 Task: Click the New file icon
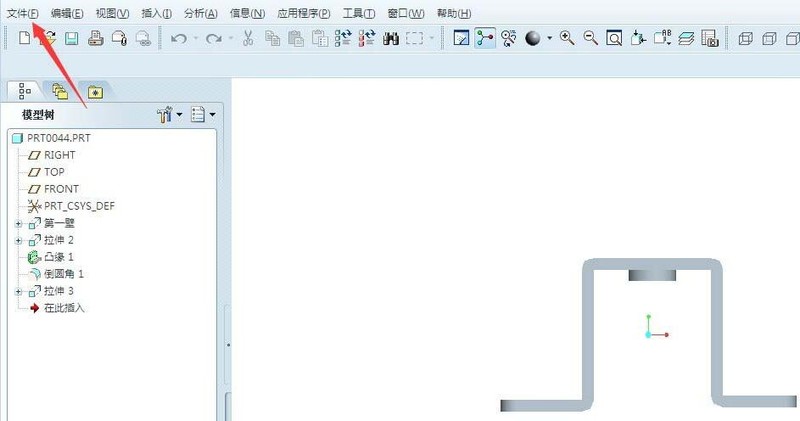tap(24, 38)
